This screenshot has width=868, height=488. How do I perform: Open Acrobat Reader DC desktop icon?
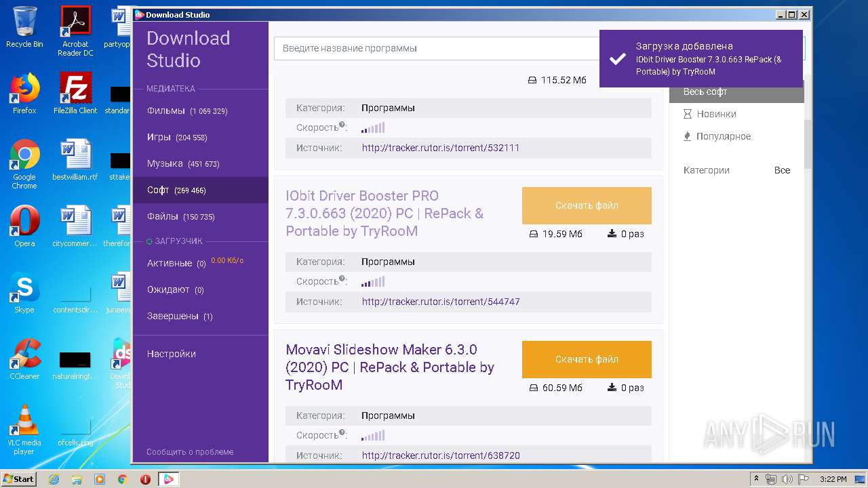coord(75,31)
